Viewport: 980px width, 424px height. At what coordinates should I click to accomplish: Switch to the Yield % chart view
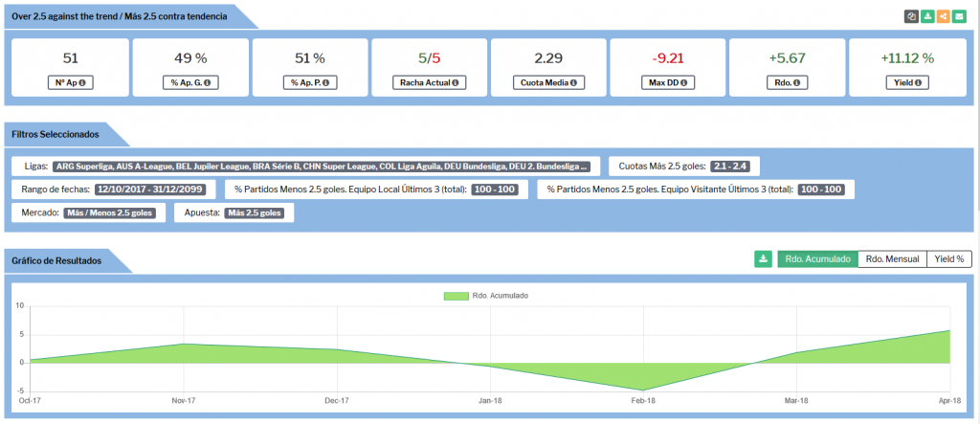point(949,258)
